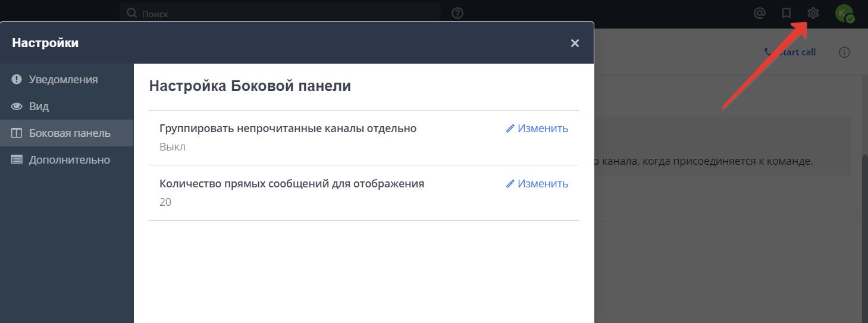The height and width of the screenshot is (323, 868).
Task: Open the user avatar menu
Action: (844, 13)
